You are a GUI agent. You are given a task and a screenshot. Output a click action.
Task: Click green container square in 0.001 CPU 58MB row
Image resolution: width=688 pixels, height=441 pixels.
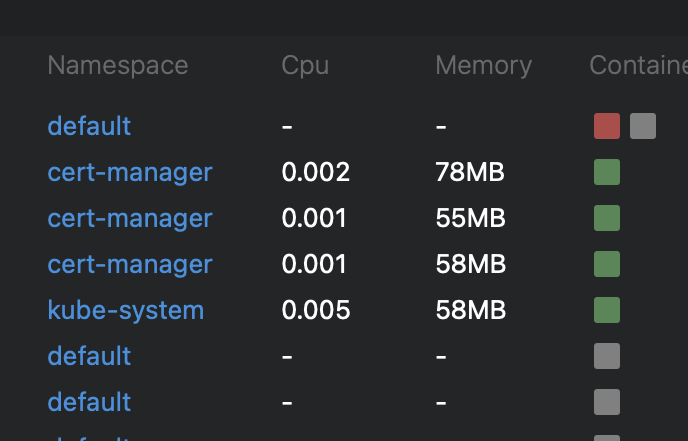606,264
